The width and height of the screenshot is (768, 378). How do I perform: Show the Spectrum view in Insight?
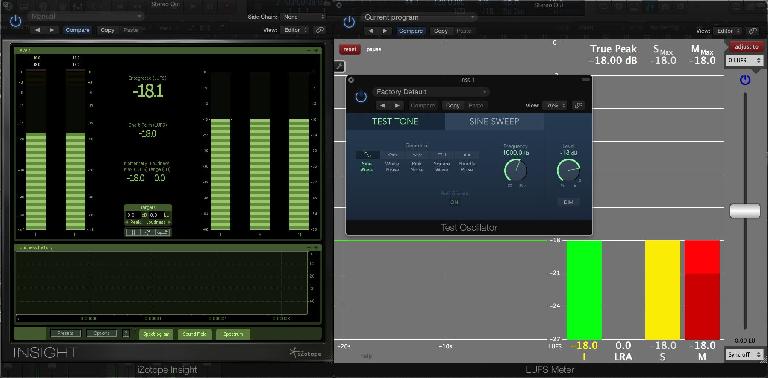pyautogui.click(x=233, y=334)
